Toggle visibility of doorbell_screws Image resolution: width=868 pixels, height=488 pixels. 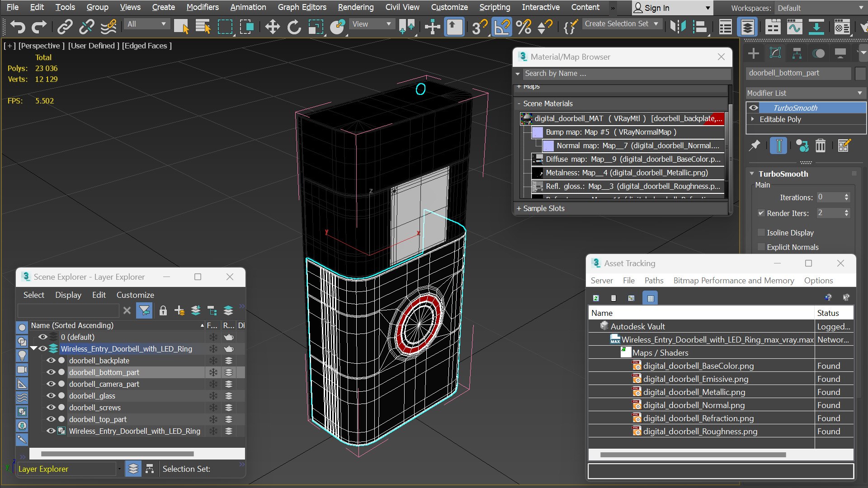pyautogui.click(x=51, y=408)
